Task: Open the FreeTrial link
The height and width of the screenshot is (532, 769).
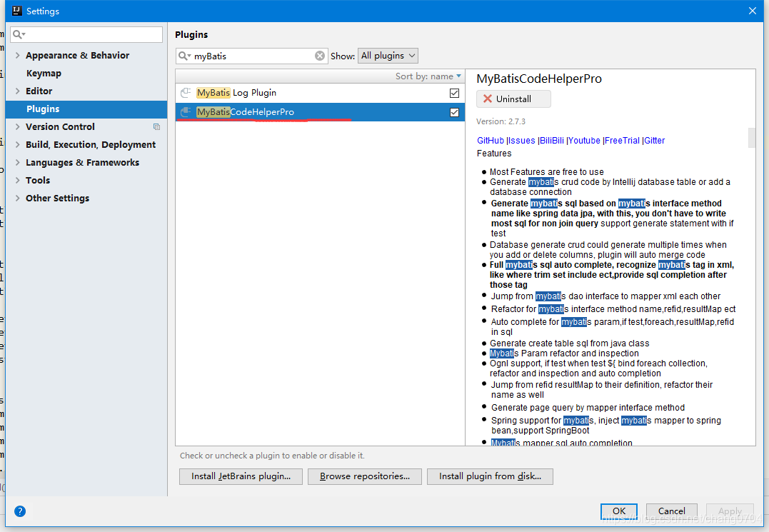Action: point(623,141)
